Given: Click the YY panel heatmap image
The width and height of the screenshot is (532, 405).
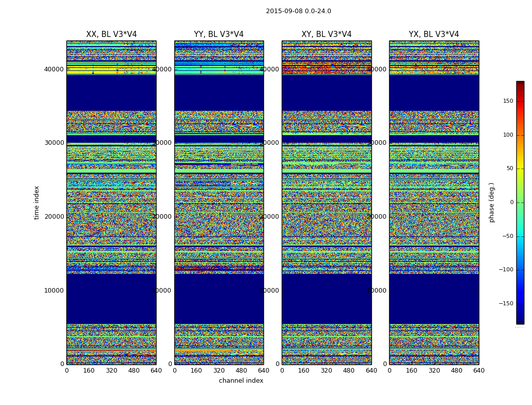Looking at the screenshot, I should click(219, 202).
